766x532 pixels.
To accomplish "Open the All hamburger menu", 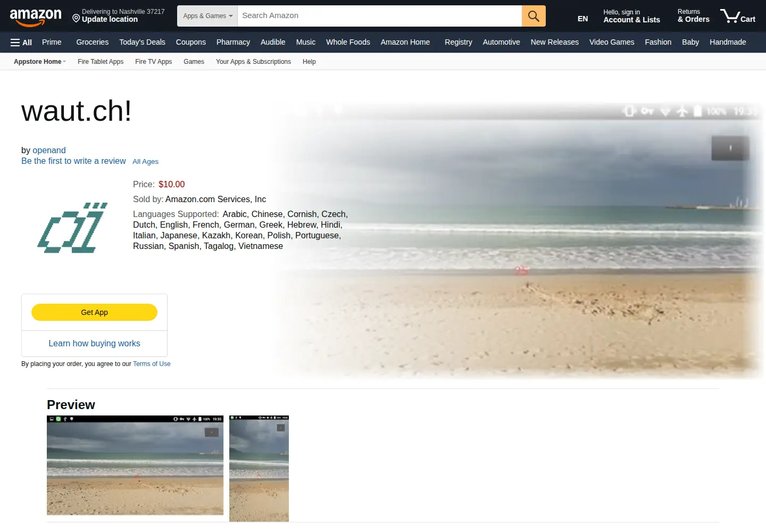I will [x=21, y=42].
